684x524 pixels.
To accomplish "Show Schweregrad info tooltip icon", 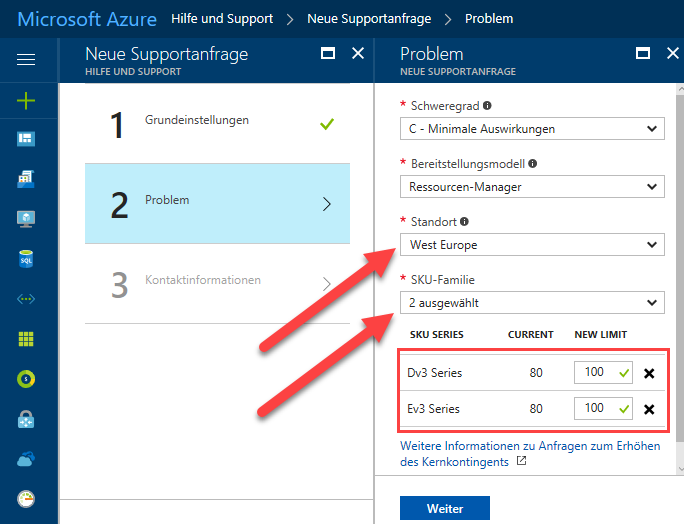I will pyautogui.click(x=487, y=106).
